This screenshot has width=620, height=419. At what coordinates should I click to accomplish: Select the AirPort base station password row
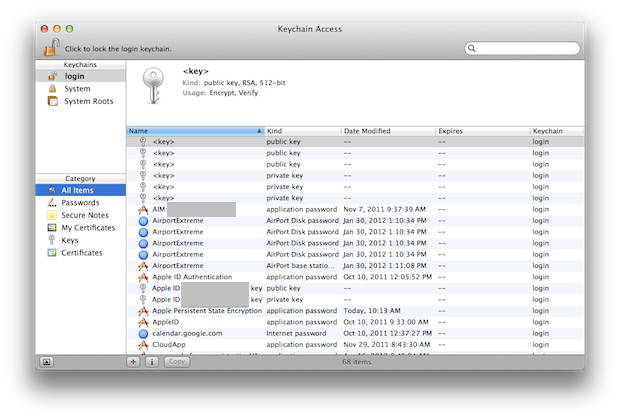355,266
